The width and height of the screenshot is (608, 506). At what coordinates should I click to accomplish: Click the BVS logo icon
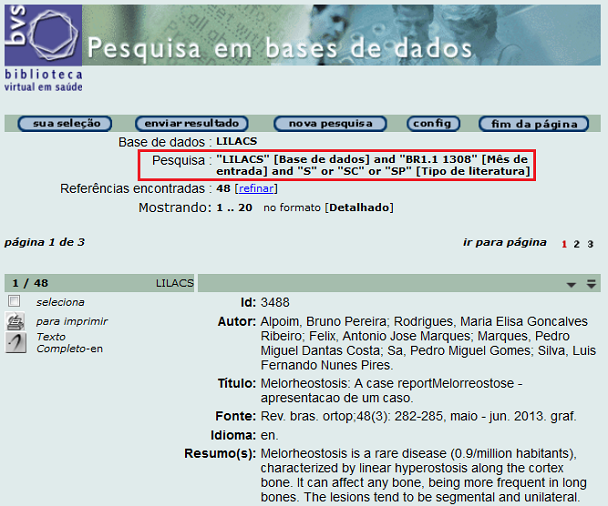click(x=43, y=35)
